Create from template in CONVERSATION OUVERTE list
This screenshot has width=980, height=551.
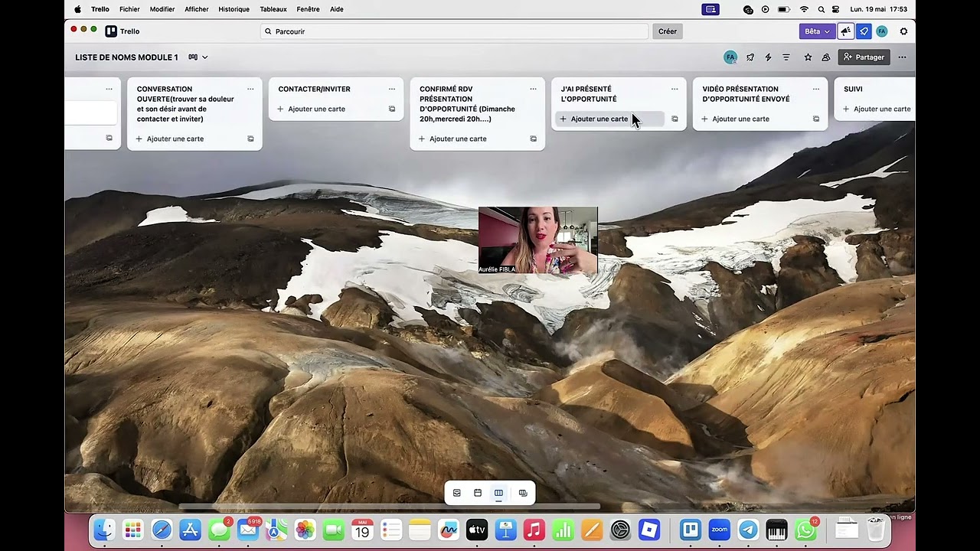[250, 139]
